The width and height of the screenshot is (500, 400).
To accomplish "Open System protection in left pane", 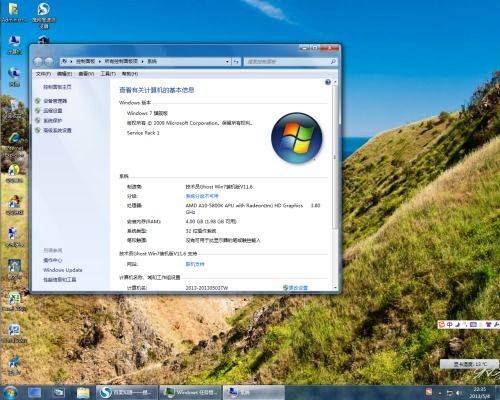I will [x=53, y=121].
